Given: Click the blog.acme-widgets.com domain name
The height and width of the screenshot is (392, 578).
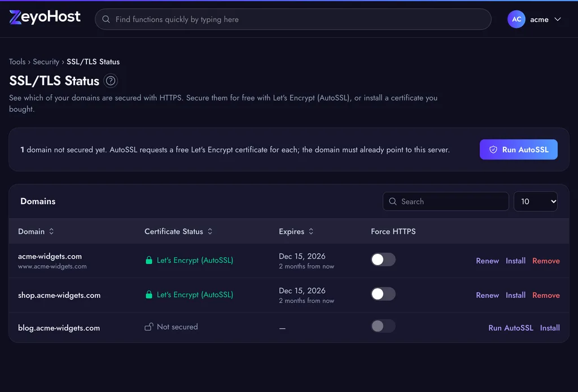Looking at the screenshot, I should [x=59, y=328].
